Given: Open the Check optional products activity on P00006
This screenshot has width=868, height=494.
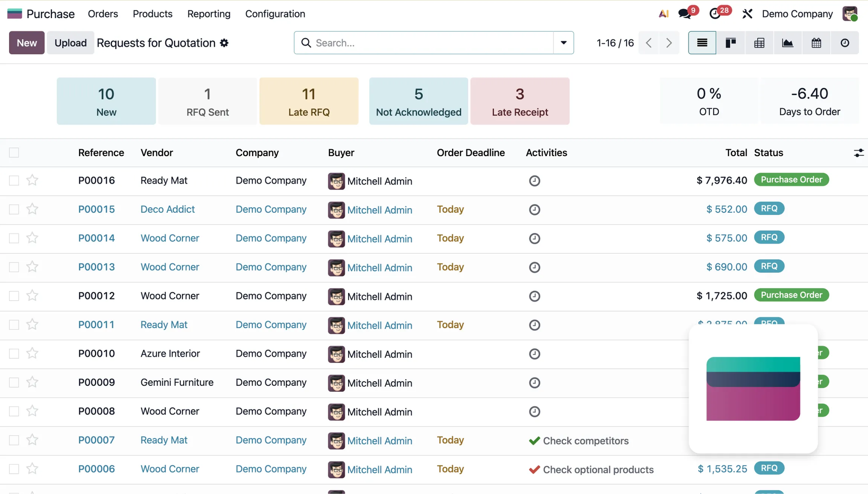Looking at the screenshot, I should (x=591, y=470).
